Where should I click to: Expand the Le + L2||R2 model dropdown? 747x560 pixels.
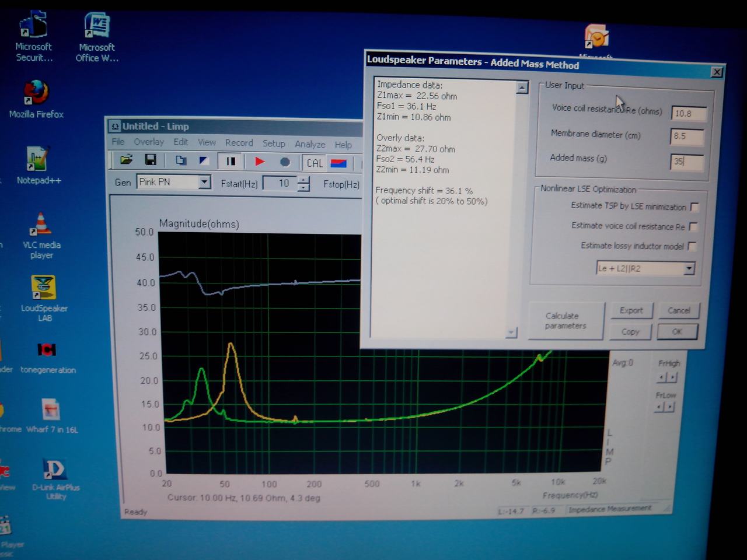pos(689,269)
